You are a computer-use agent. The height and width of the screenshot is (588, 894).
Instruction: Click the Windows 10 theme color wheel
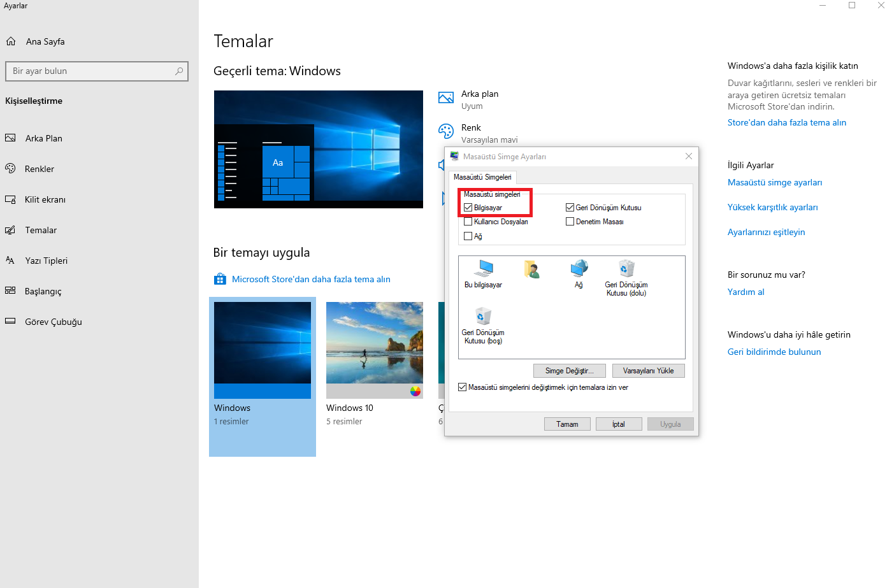tap(415, 391)
